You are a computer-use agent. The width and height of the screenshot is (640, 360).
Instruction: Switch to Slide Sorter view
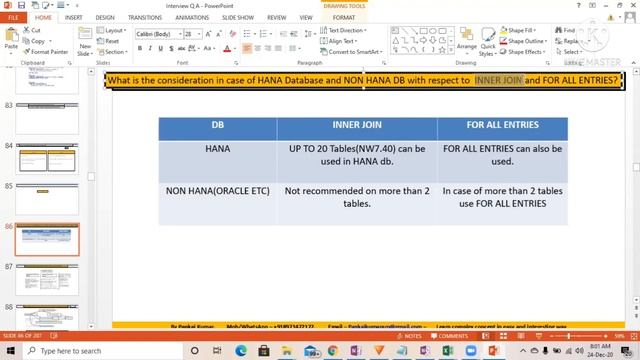(503, 336)
